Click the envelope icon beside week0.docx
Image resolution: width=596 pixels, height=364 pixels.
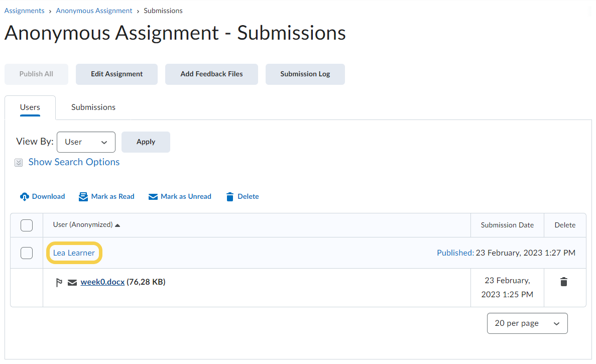coord(72,283)
